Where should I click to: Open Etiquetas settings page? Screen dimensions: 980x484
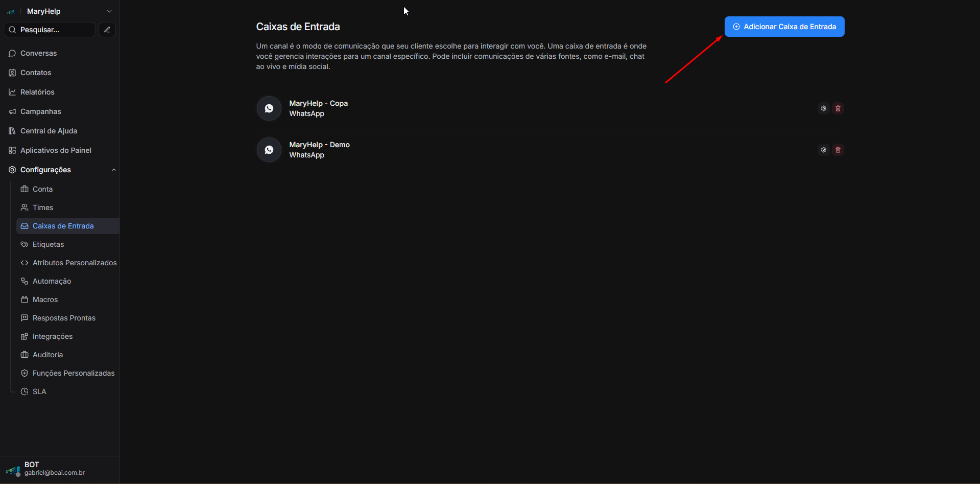tap(48, 244)
